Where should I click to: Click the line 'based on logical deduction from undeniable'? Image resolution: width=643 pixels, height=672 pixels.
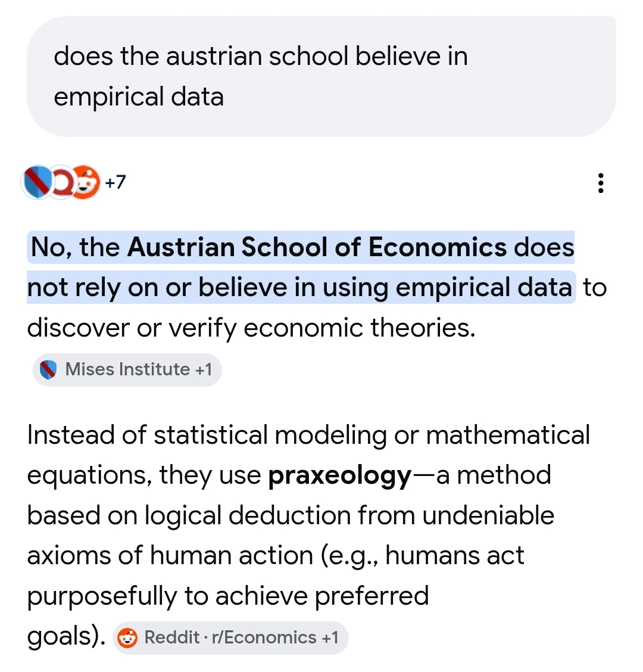pyautogui.click(x=291, y=515)
